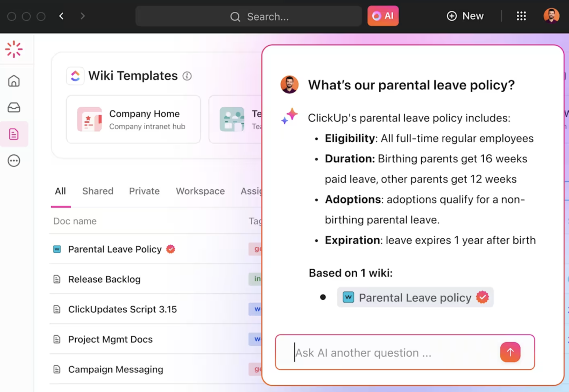Image resolution: width=569 pixels, height=392 pixels.
Task: Click the ClickUp logo in sidebar
Action: point(14,49)
